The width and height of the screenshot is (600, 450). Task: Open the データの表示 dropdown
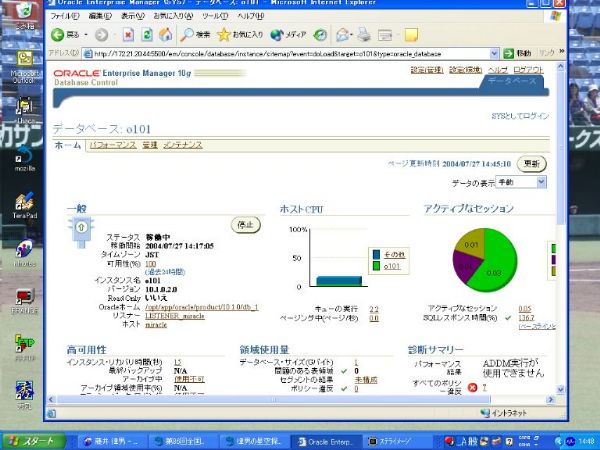[521, 183]
